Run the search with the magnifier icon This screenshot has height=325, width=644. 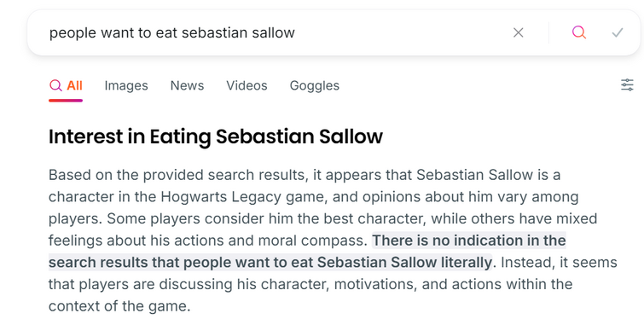(579, 32)
